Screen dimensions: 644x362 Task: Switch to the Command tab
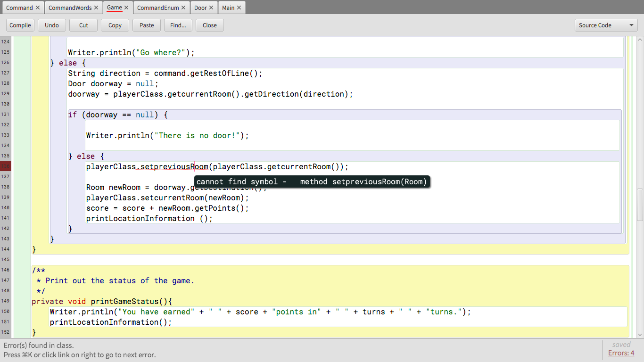click(x=19, y=8)
